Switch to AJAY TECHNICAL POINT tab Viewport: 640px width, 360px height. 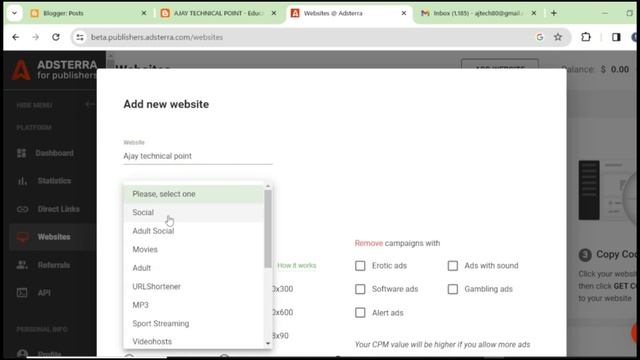219,13
